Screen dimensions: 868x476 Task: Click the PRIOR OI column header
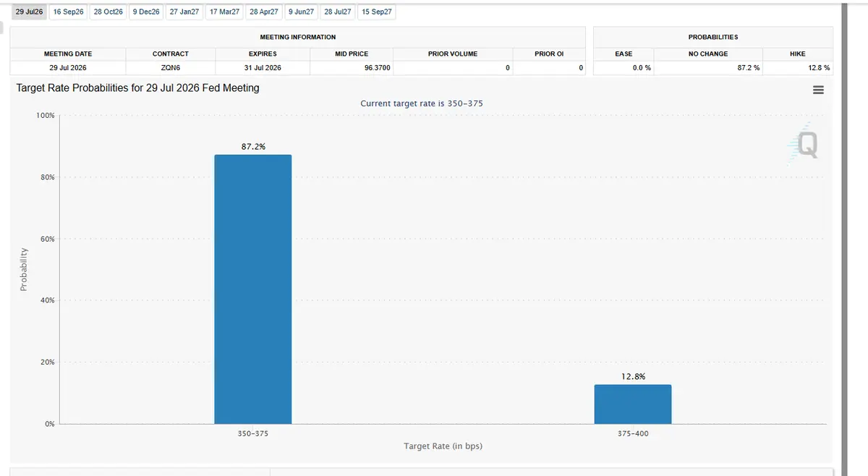coord(549,54)
